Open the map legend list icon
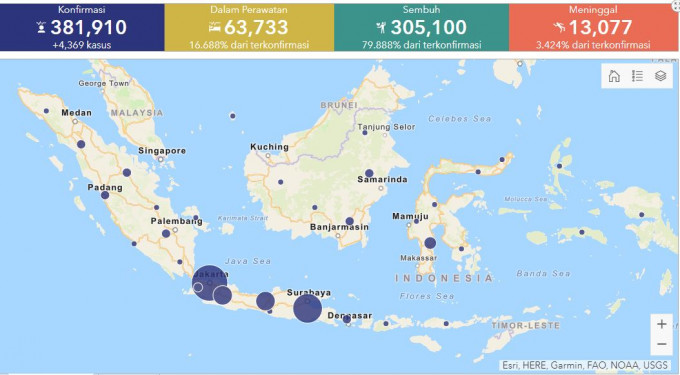Screen dimensions: 680x375 [638, 76]
